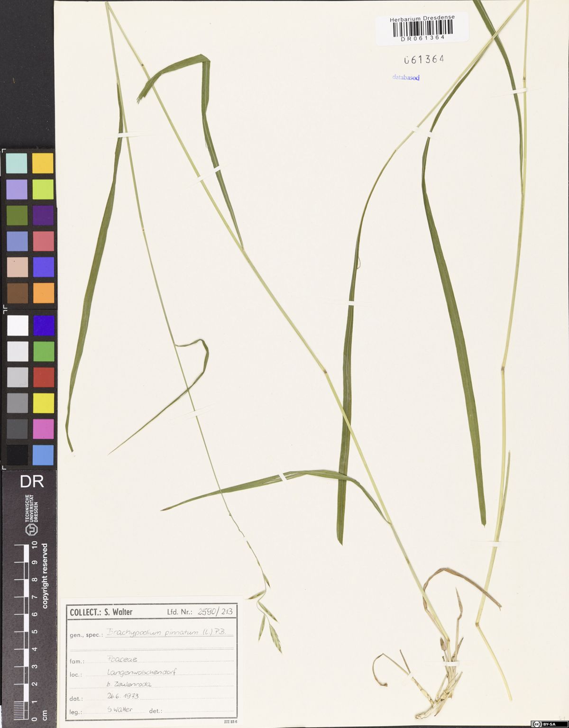Select the black swatch in color chart

pos(17,455)
